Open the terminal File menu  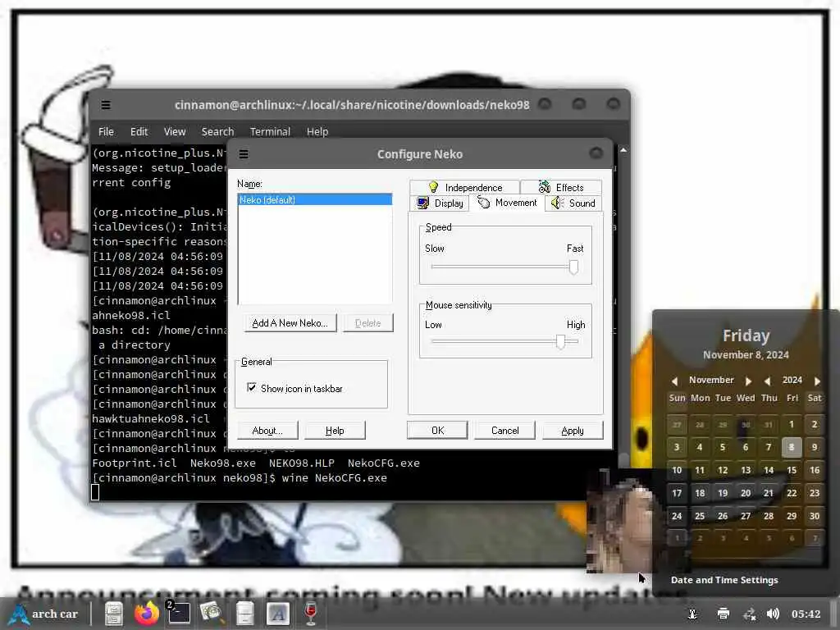tap(106, 131)
